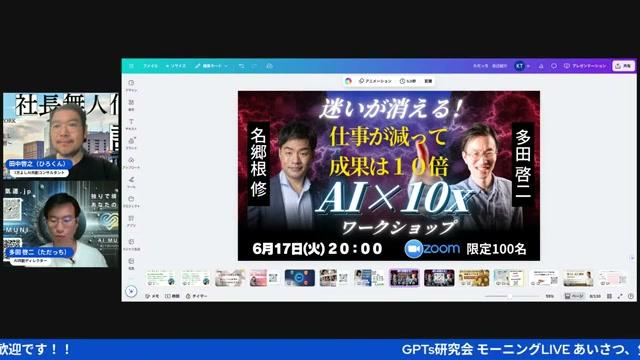Open the タイマー (Timer) tool

[x=196, y=296]
